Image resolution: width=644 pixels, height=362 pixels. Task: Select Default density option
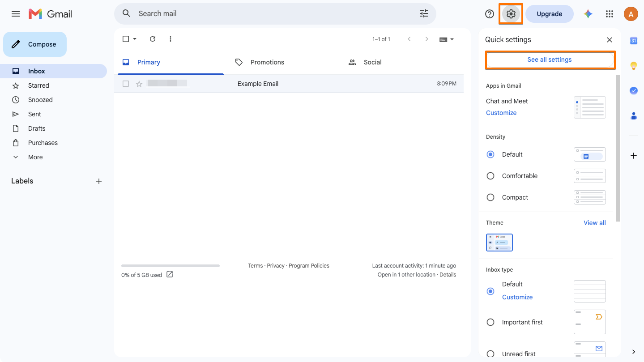[490, 154]
